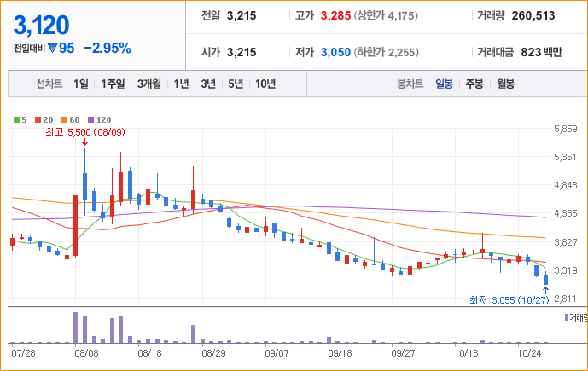
Task: Click the tallest volume bar at 08/08
Action: (x=75, y=328)
